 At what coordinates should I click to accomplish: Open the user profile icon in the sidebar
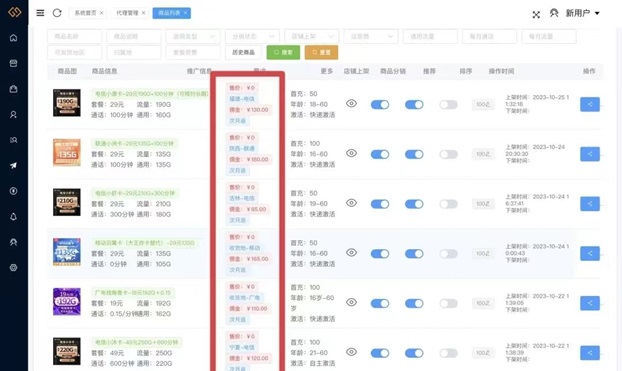point(13,114)
